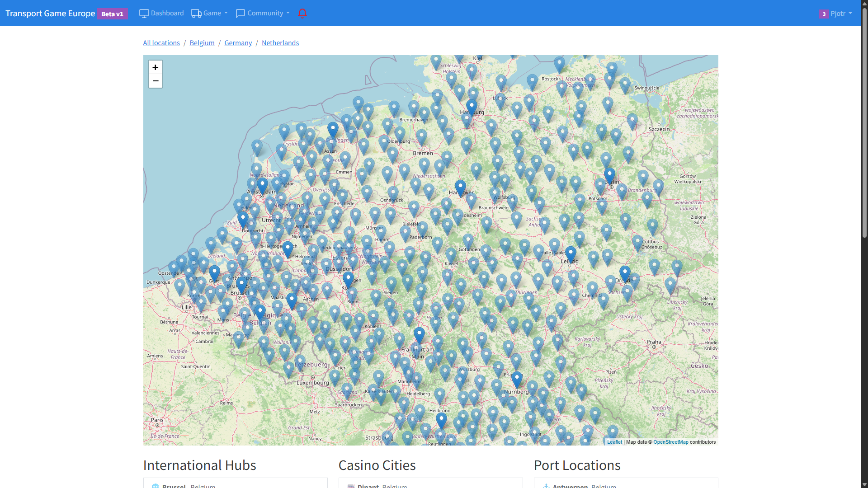The width and height of the screenshot is (868, 488).
Task: Select the Dresden map marker
Action: pyautogui.click(x=625, y=275)
